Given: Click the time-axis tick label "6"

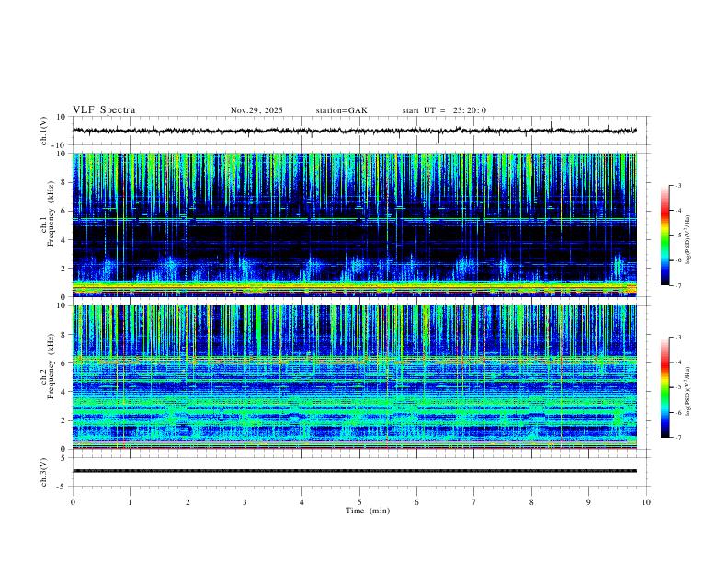Looking at the screenshot, I should point(417,502).
